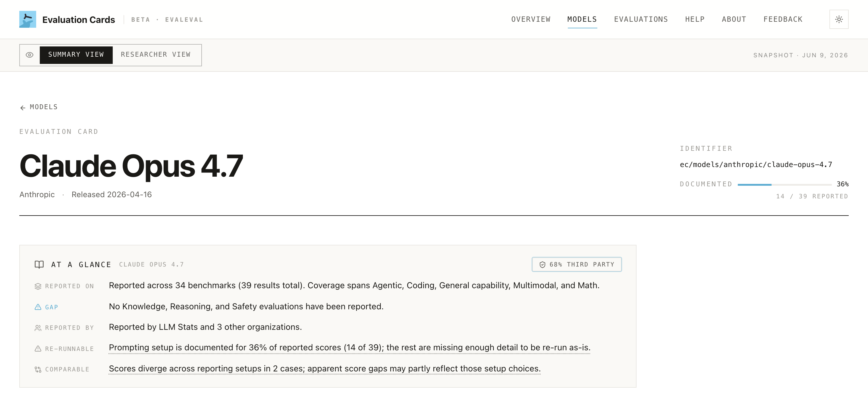Click the underlined scores diverge sentence

pyautogui.click(x=325, y=369)
